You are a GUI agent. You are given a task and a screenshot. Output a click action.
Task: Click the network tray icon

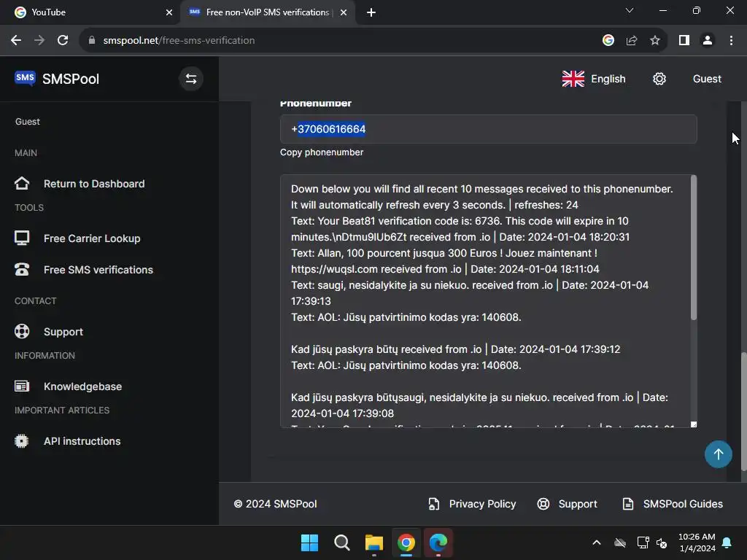coord(643,542)
